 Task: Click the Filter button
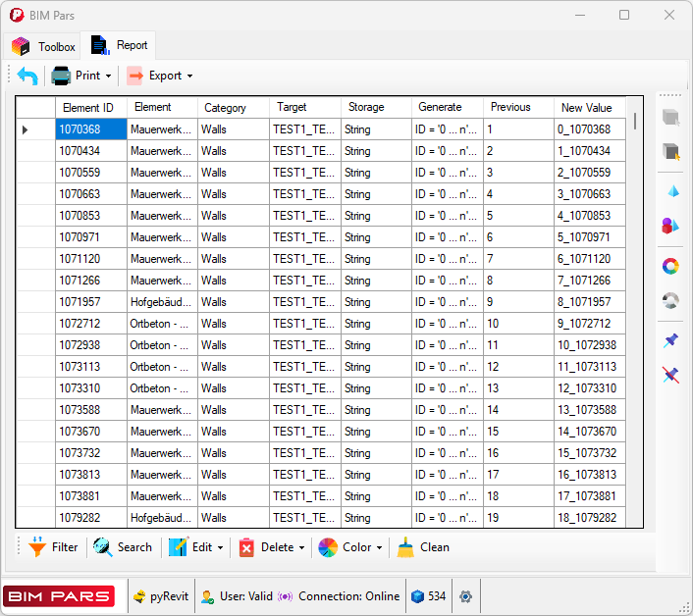[53, 547]
